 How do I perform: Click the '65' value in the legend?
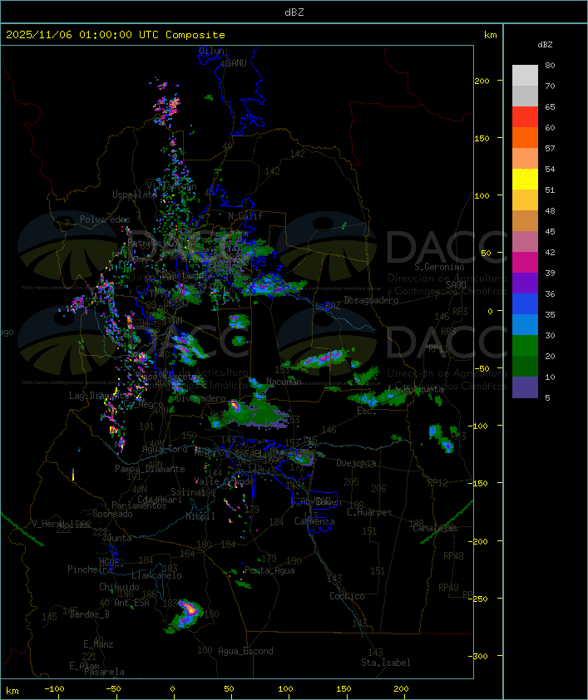550,106
